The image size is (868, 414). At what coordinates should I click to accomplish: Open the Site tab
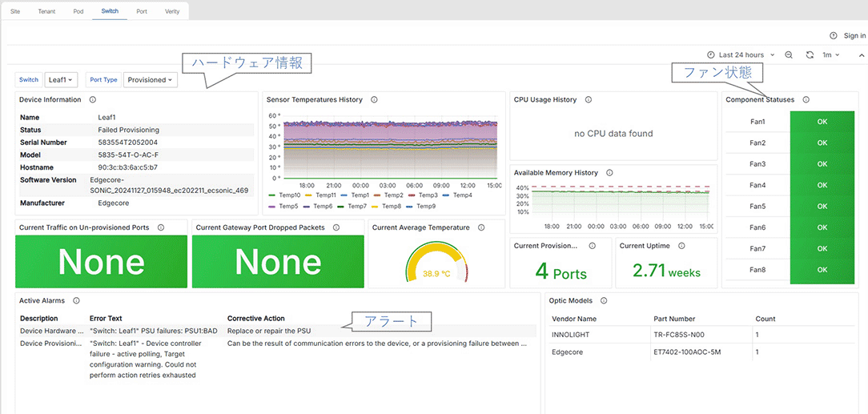pos(15,11)
